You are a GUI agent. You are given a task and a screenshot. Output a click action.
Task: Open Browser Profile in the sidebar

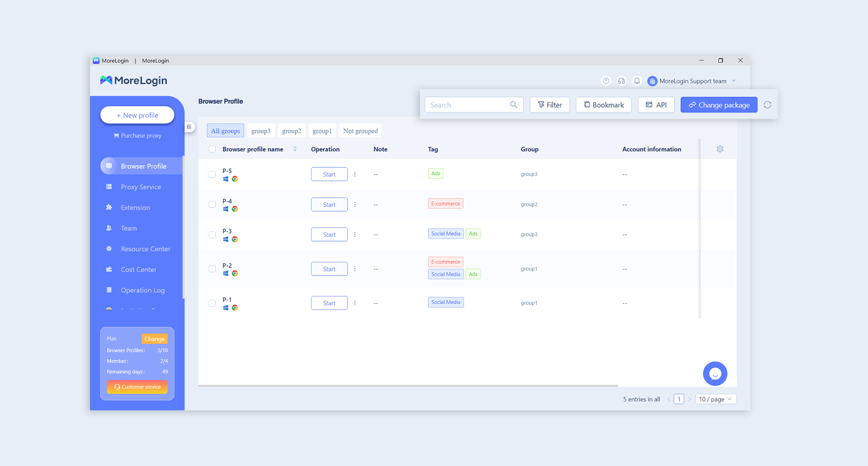[142, 166]
